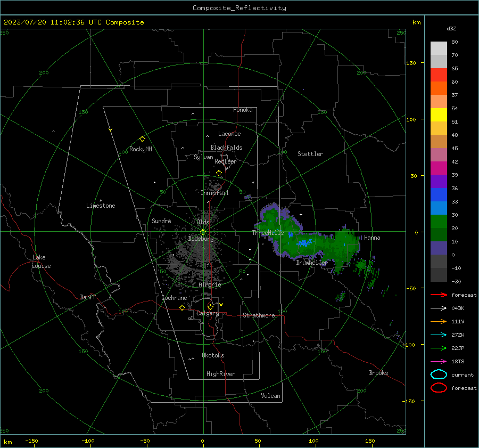The width and height of the screenshot is (479, 448).
Task: Click the Lacombe town label
Action: (229, 134)
